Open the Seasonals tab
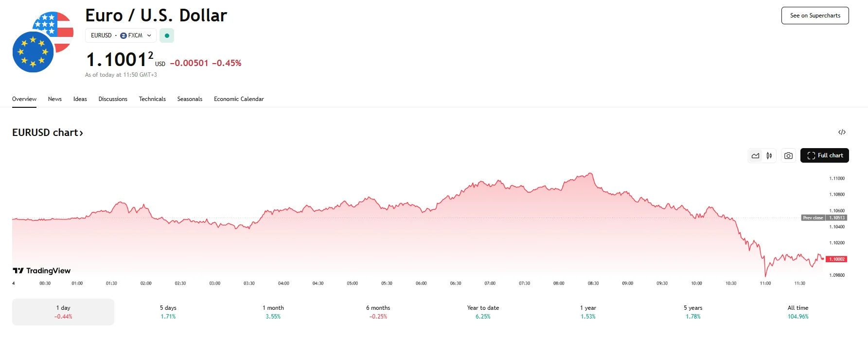 click(190, 99)
